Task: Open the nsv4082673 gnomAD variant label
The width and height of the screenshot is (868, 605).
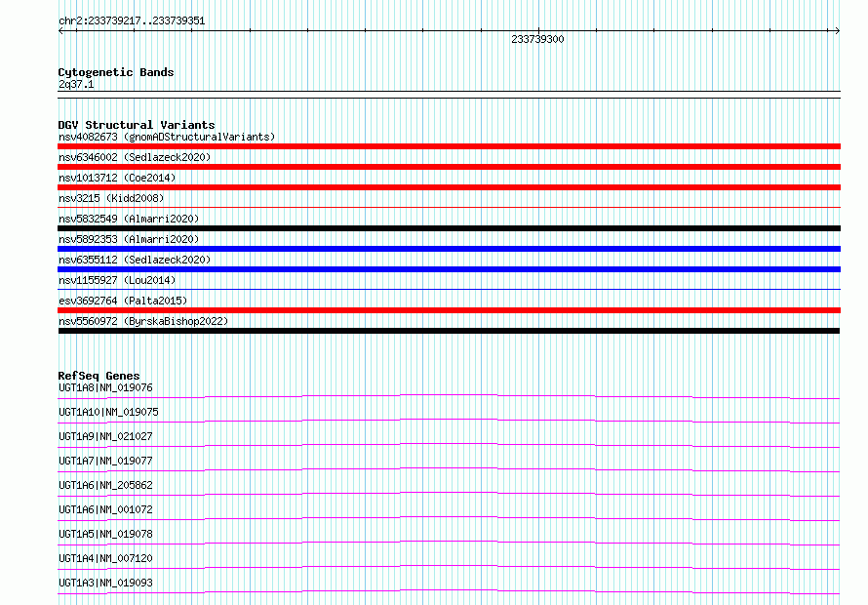Action: pyautogui.click(x=167, y=137)
